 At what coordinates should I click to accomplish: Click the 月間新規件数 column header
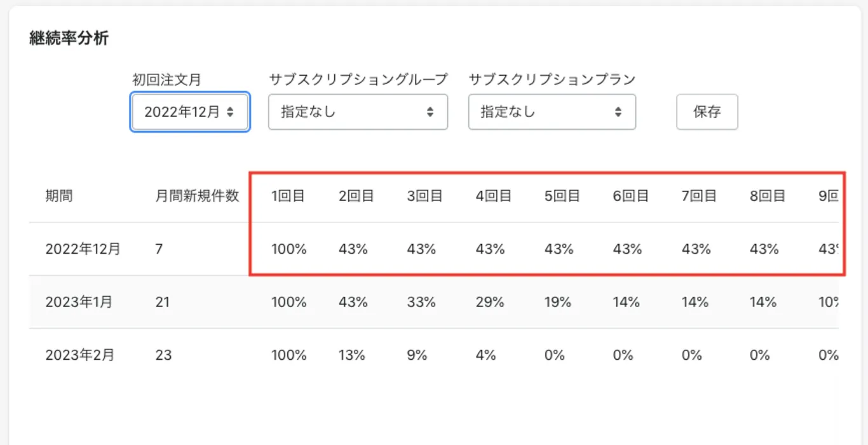point(197,196)
